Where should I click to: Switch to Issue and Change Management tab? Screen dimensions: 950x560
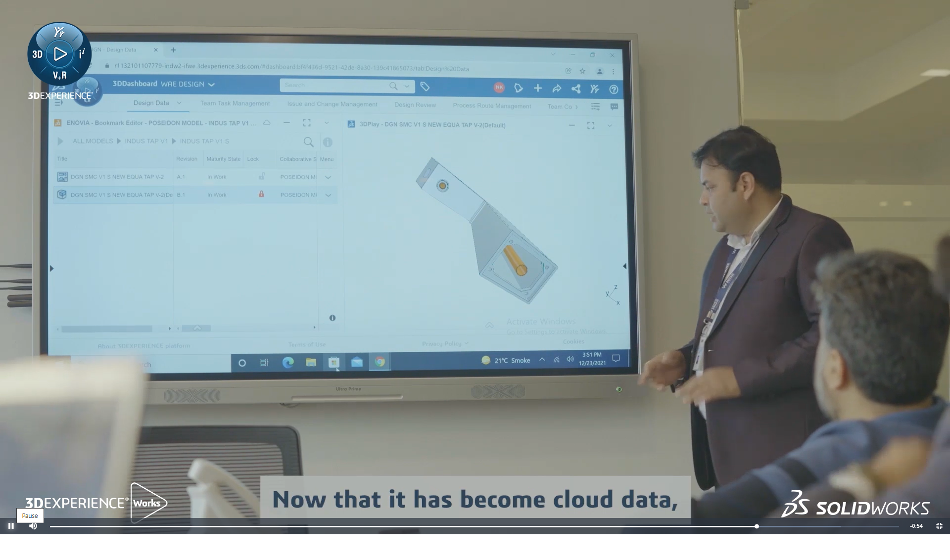click(332, 105)
